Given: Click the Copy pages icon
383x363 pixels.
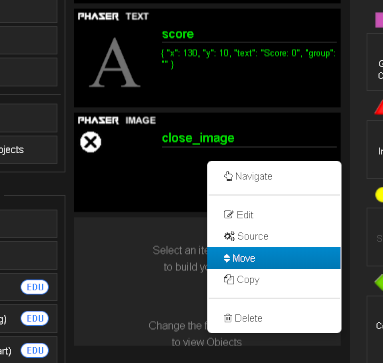Looking at the screenshot, I should coord(229,279).
